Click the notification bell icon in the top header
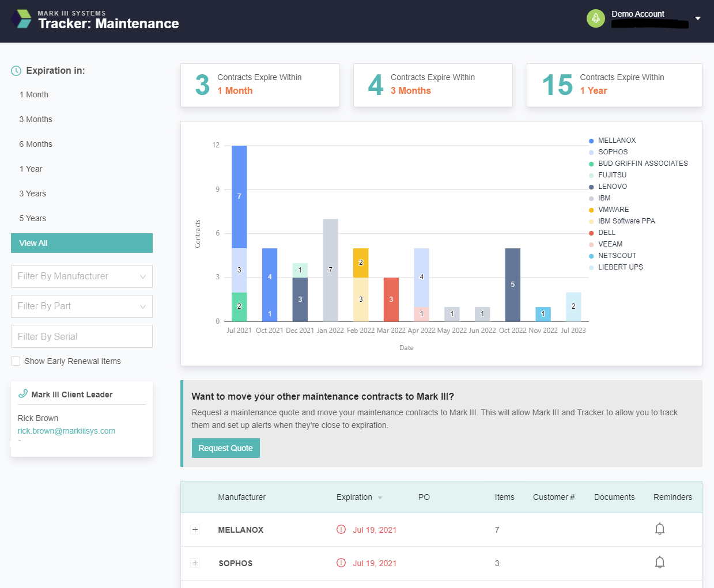Image resolution: width=714 pixels, height=588 pixels. pyautogui.click(x=595, y=18)
